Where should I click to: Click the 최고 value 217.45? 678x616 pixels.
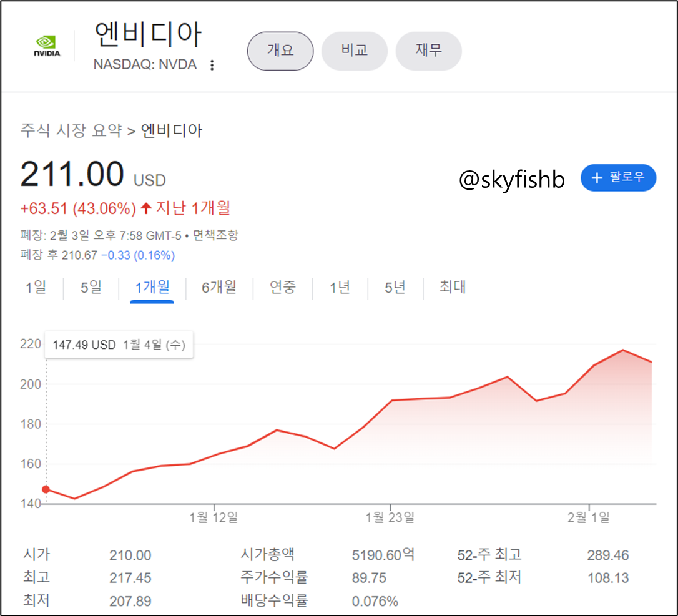[x=130, y=578]
